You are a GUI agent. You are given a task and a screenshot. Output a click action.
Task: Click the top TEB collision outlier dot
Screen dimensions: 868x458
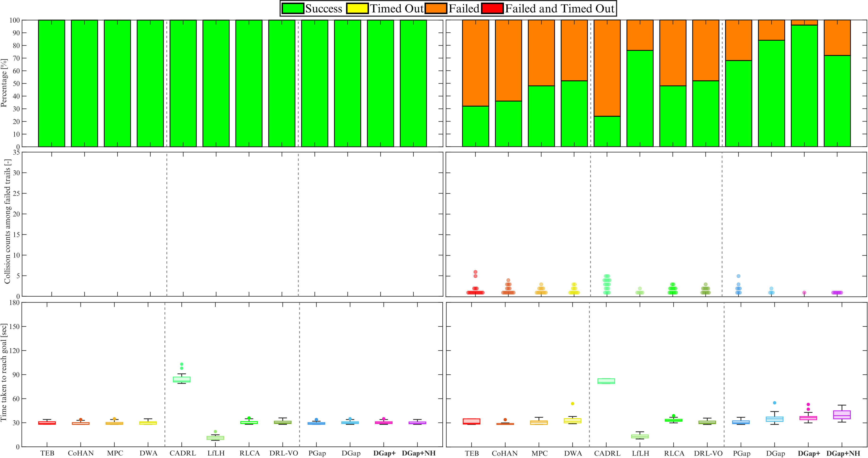[475, 272]
